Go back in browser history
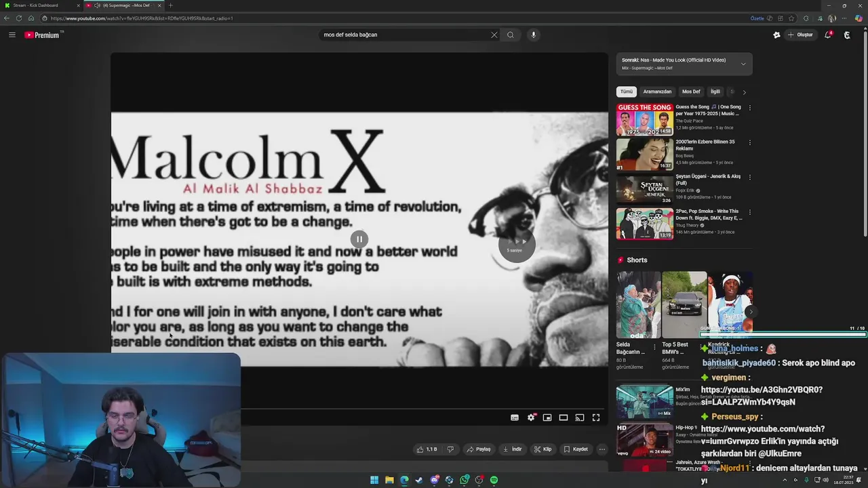 click(x=7, y=18)
